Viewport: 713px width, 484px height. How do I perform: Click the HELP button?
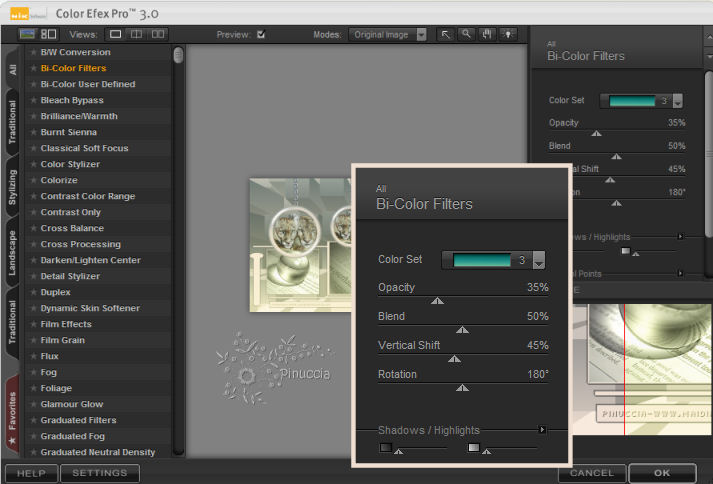[31, 474]
